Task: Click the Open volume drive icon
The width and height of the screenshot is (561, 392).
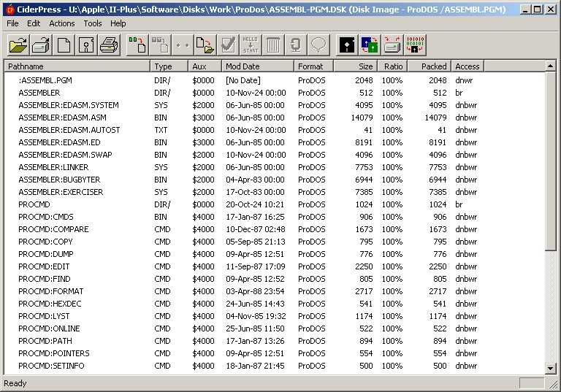Action: click(x=41, y=45)
